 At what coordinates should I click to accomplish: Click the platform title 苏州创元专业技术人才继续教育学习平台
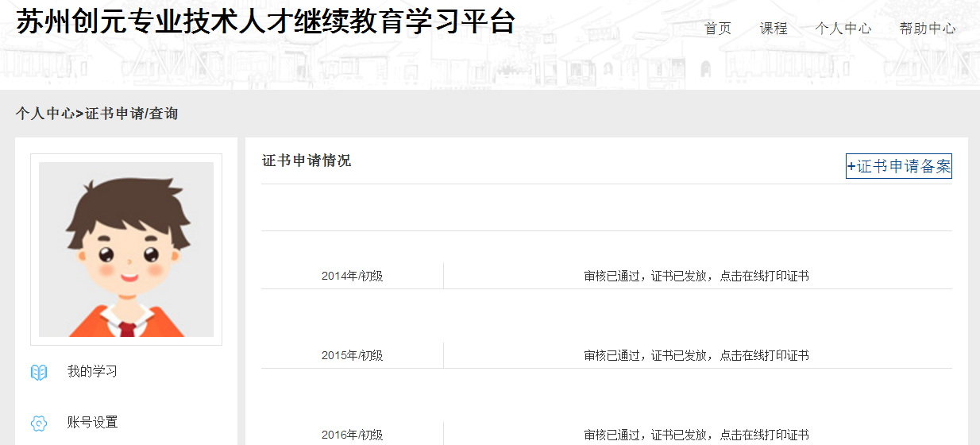tap(265, 22)
